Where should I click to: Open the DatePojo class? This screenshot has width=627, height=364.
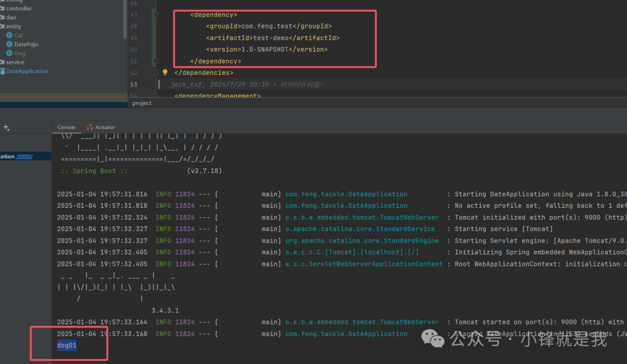(x=26, y=44)
